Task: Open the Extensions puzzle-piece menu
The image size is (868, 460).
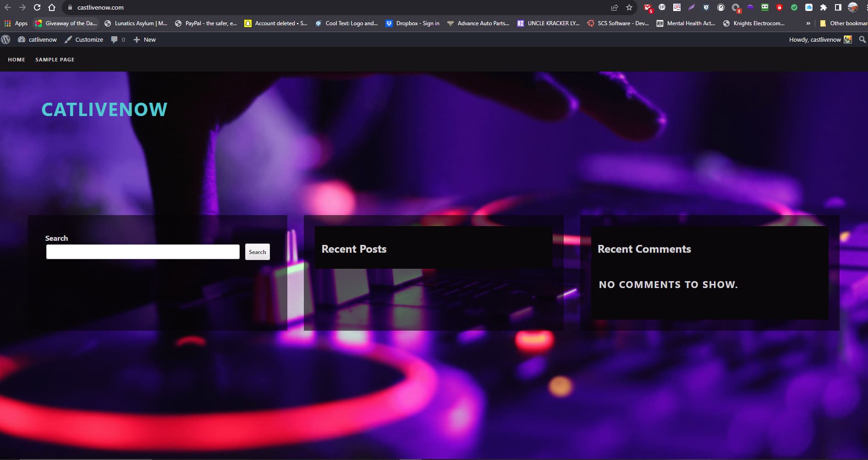Action: click(824, 7)
